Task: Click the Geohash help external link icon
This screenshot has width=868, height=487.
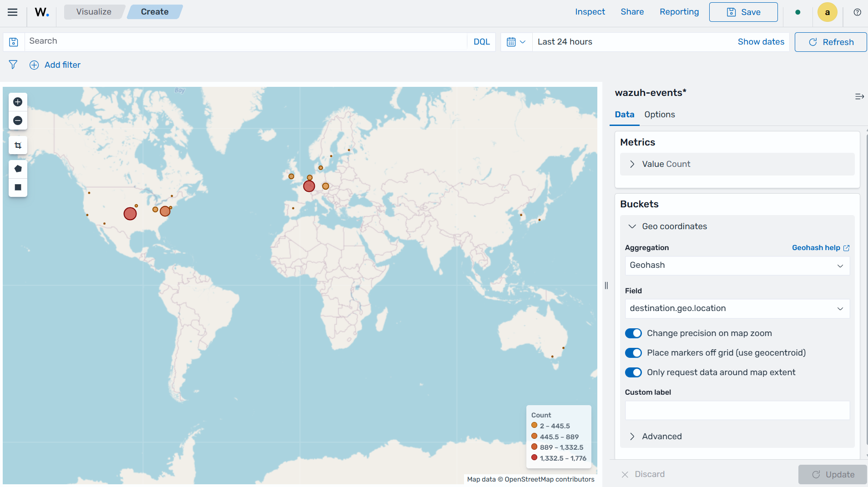Action: point(846,248)
